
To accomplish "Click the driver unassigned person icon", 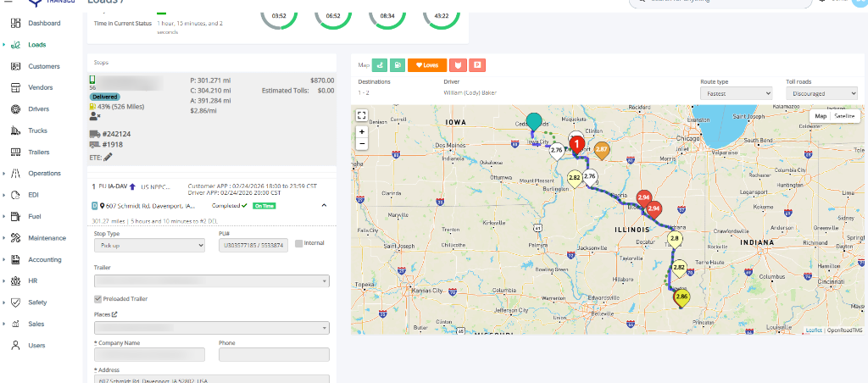I will (x=94, y=116).
